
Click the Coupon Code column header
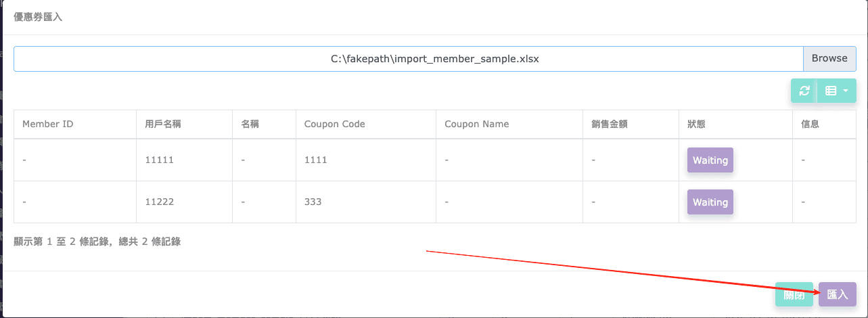click(x=334, y=124)
